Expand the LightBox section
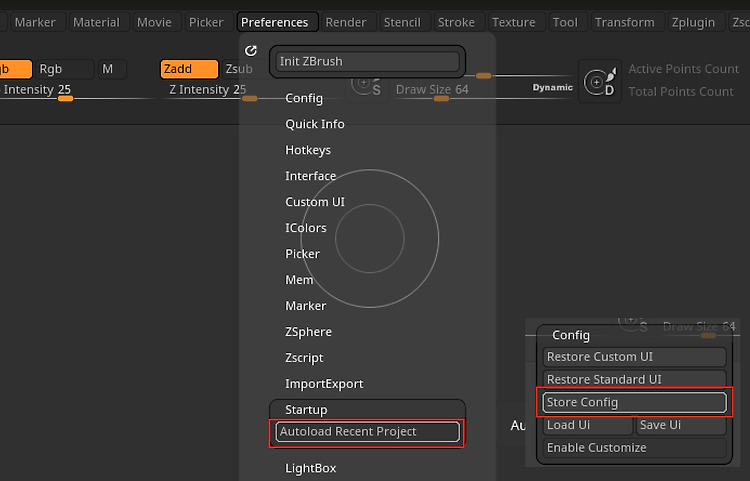 click(x=310, y=468)
